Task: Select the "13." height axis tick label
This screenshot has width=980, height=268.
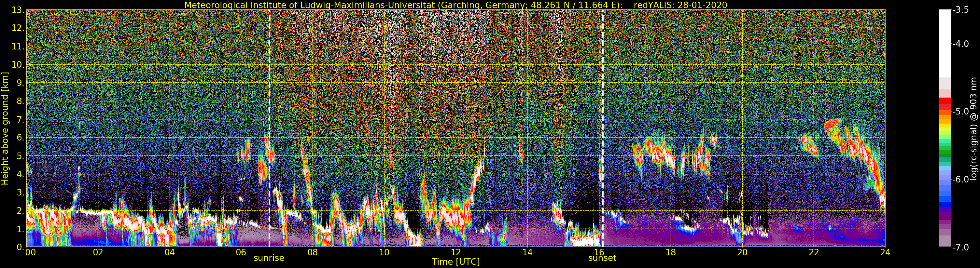Action: point(18,10)
